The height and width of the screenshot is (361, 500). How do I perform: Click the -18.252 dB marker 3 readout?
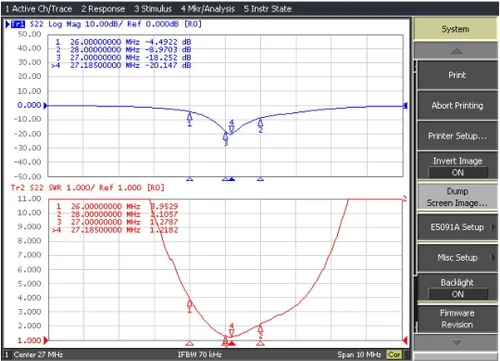[168, 57]
